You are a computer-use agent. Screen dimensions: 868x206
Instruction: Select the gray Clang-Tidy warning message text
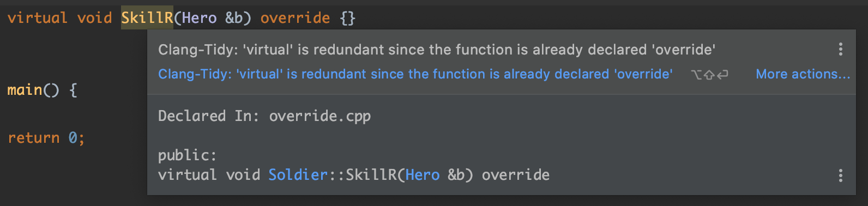click(437, 50)
